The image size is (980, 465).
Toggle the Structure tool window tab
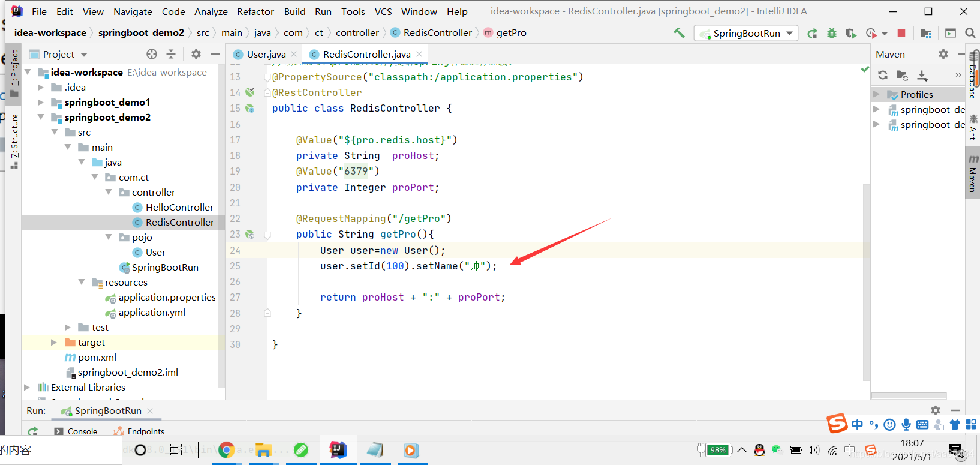[14, 140]
